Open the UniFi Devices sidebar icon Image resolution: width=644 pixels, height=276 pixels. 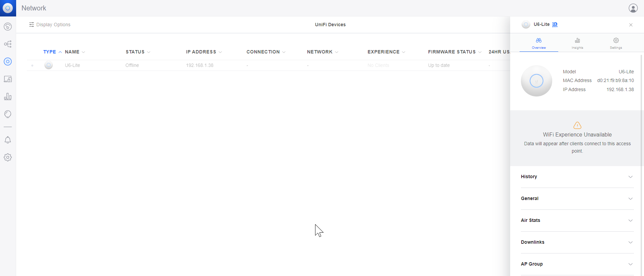(8, 62)
